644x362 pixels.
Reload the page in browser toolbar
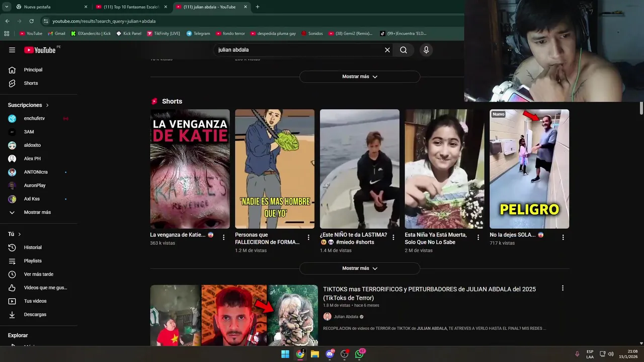pyautogui.click(x=31, y=21)
